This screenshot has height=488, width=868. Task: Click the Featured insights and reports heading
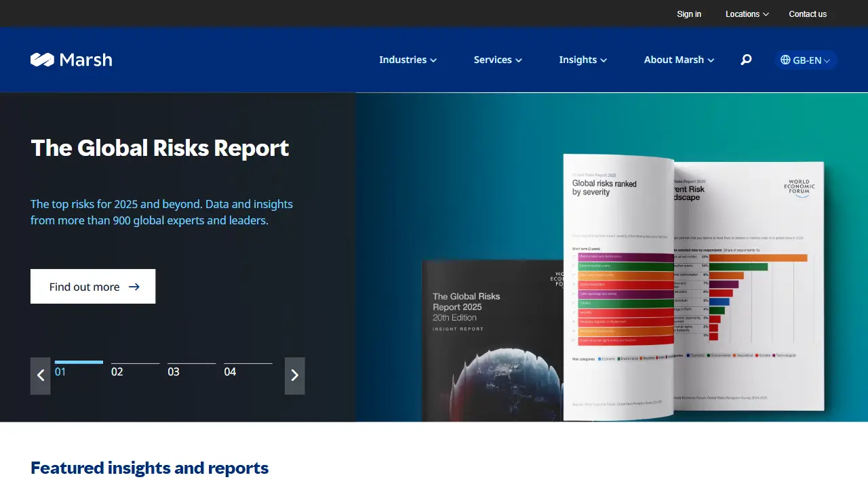click(x=150, y=468)
